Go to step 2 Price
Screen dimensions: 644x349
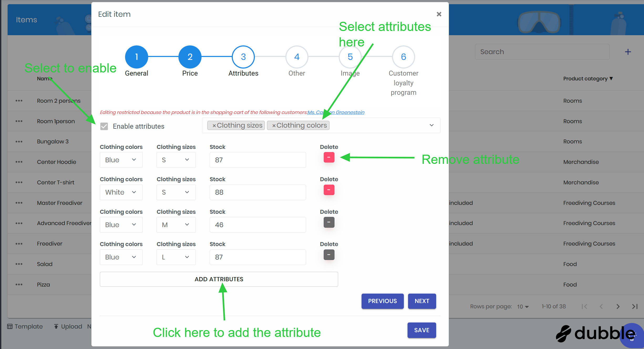(x=190, y=57)
